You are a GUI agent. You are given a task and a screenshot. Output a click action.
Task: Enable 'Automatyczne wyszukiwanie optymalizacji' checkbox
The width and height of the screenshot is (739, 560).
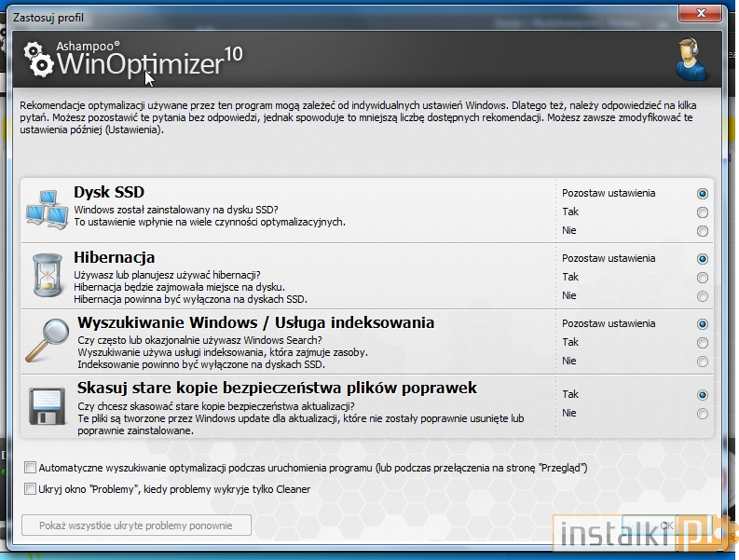tap(30, 468)
